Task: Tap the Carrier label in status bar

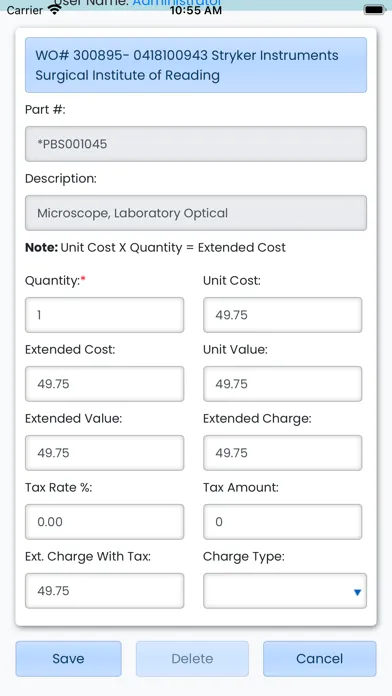Action: click(x=25, y=10)
